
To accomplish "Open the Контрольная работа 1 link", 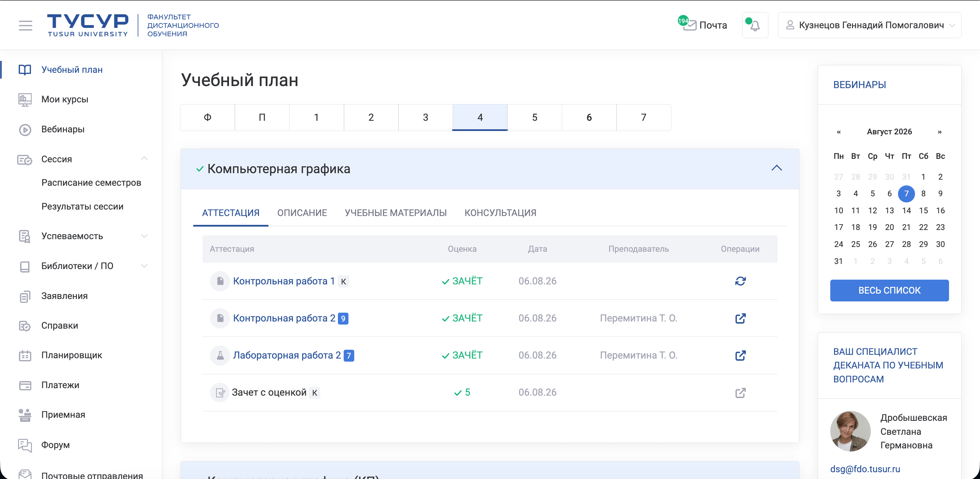I will pos(284,281).
